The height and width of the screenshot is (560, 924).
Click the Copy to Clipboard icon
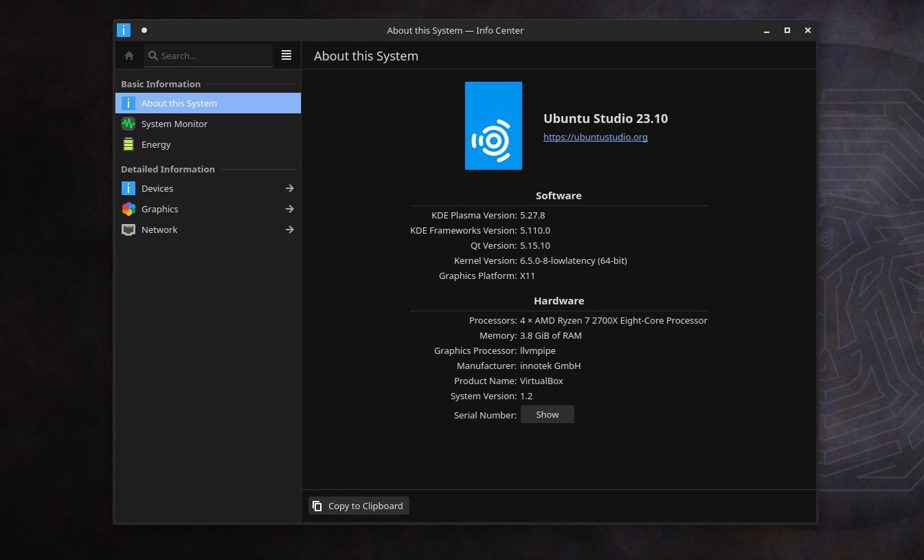pos(317,506)
